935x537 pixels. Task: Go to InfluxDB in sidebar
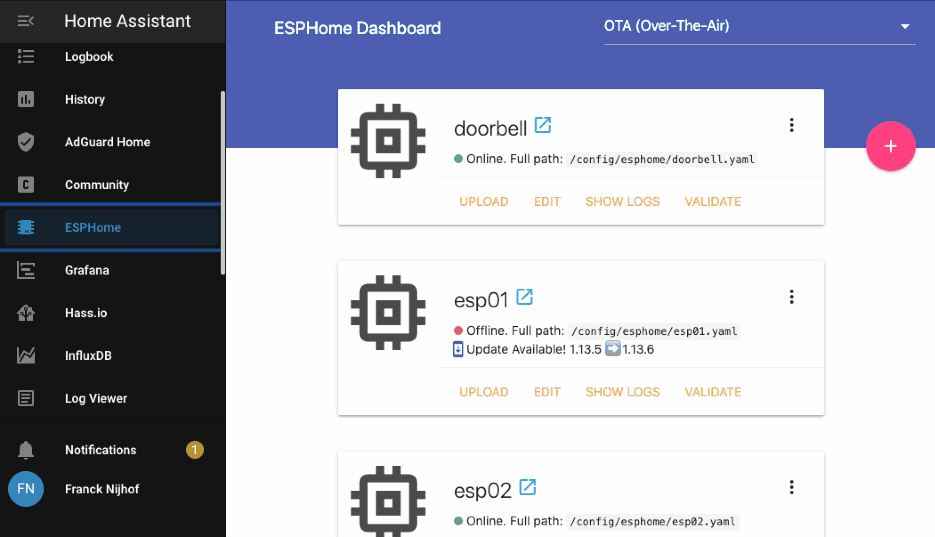coord(88,356)
